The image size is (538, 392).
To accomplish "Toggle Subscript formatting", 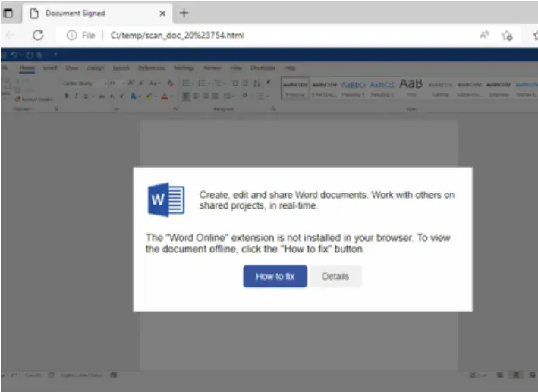I will click(x=112, y=96).
